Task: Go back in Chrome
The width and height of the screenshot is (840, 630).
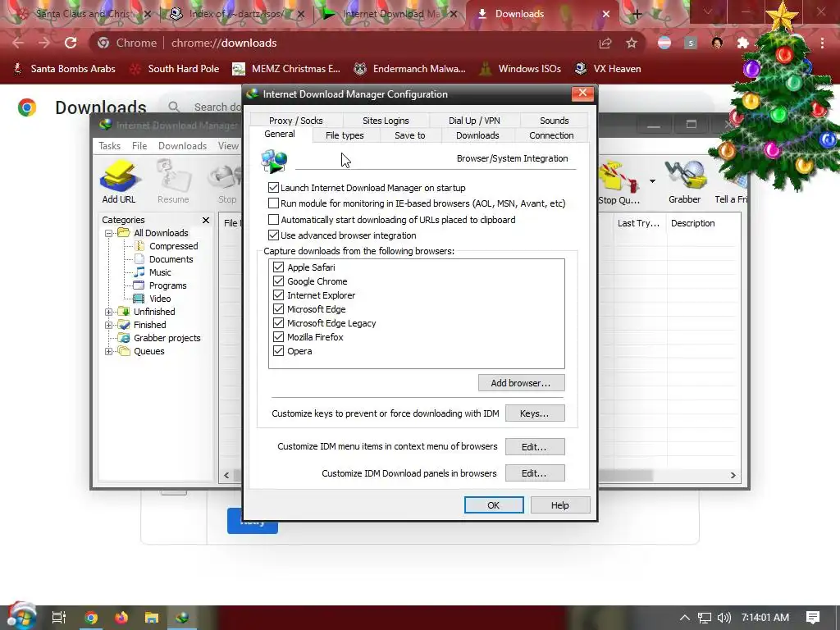Action: tap(18, 43)
